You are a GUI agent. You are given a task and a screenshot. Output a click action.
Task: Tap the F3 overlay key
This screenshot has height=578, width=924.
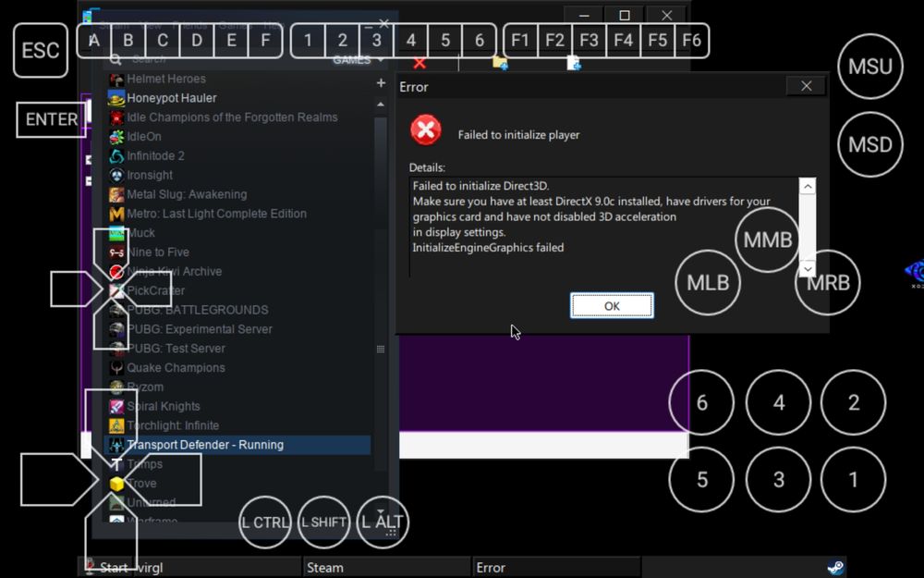tap(589, 40)
